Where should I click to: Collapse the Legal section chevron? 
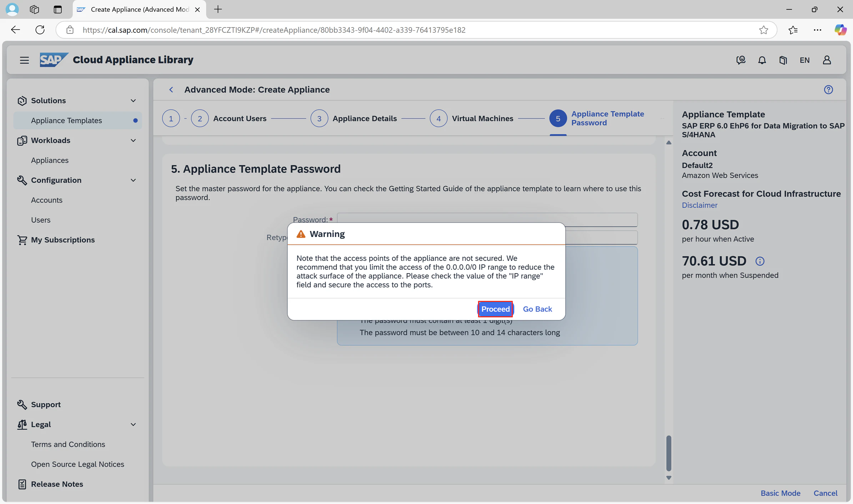[x=133, y=424]
